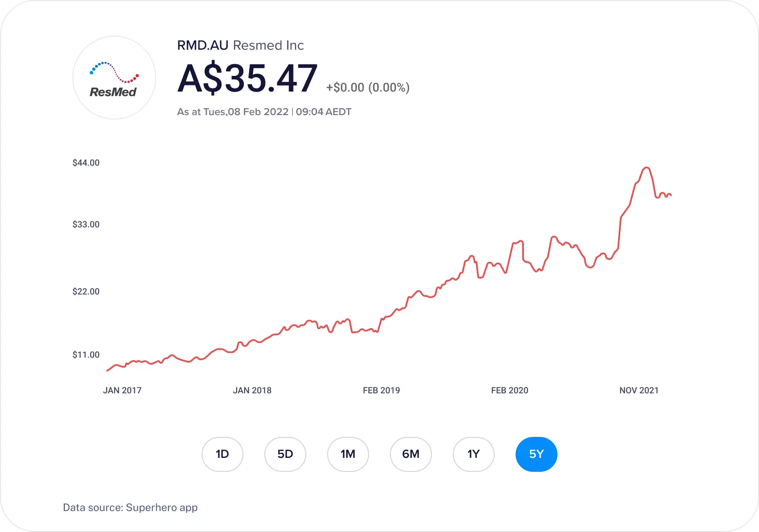
Task: Click the ResMed company logo
Action: pos(114,78)
